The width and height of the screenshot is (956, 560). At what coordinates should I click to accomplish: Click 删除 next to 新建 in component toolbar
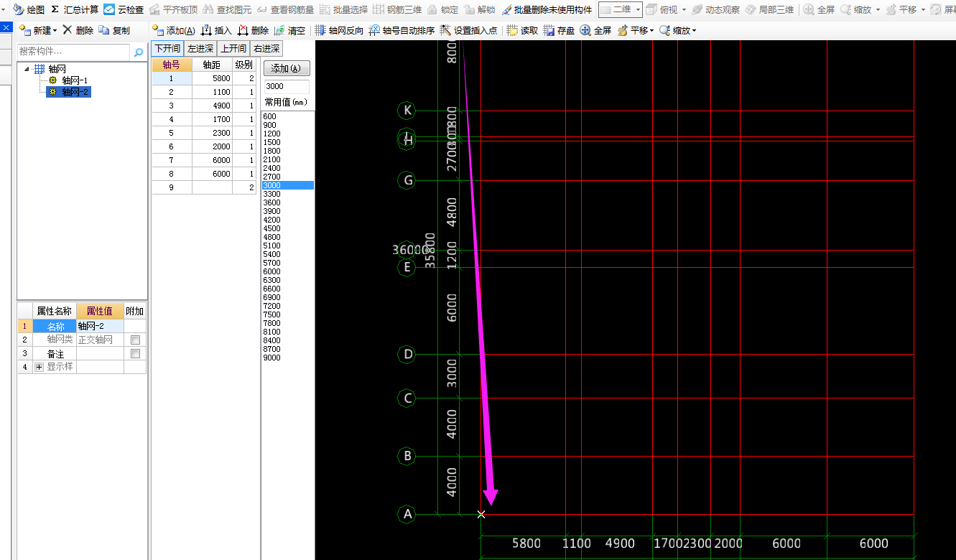(78, 31)
